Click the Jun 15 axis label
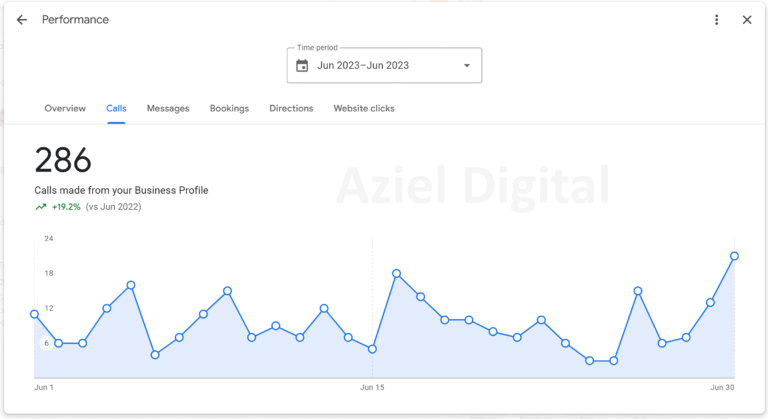Image resolution: width=768 pixels, height=419 pixels. 372,387
